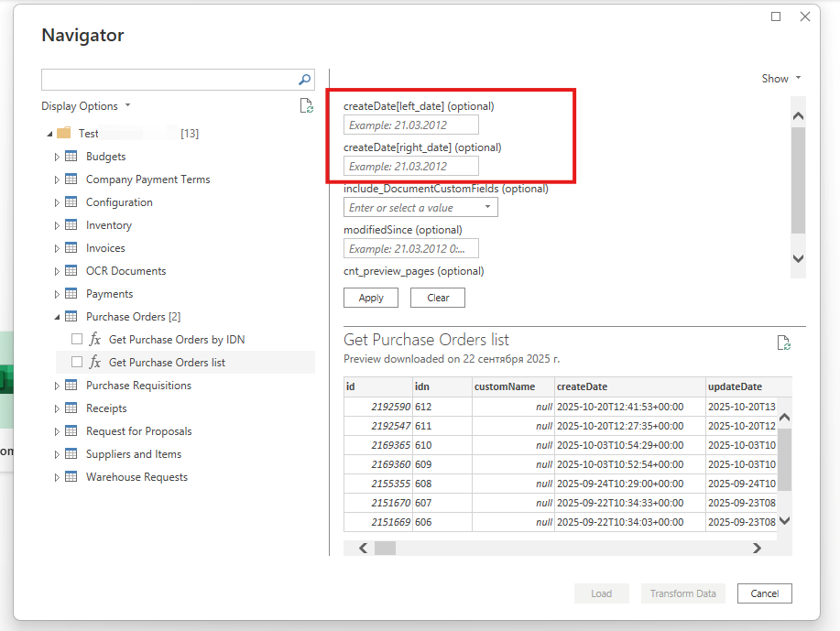Check the Get Purchase Orders by IDN checkbox
Screen dimensions: 840x631
coord(77,340)
